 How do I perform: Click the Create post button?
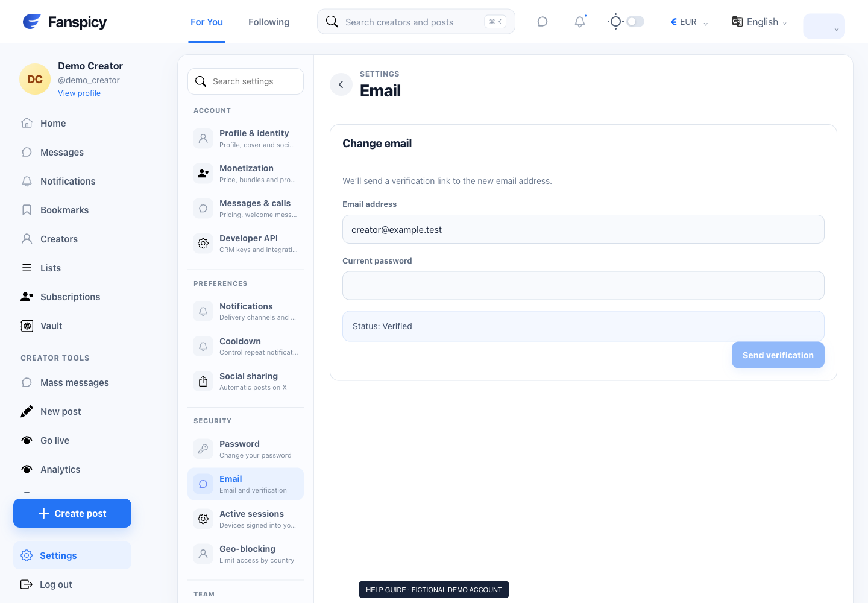tap(72, 513)
